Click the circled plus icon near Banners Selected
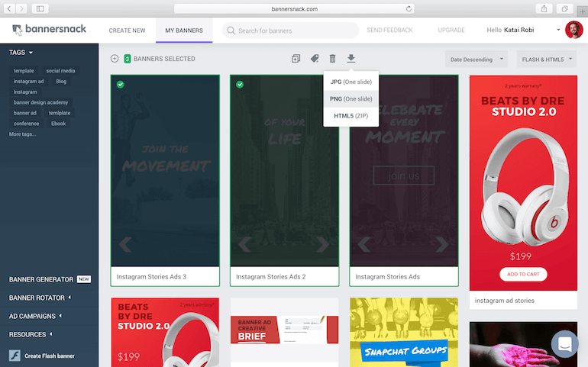 (115, 59)
